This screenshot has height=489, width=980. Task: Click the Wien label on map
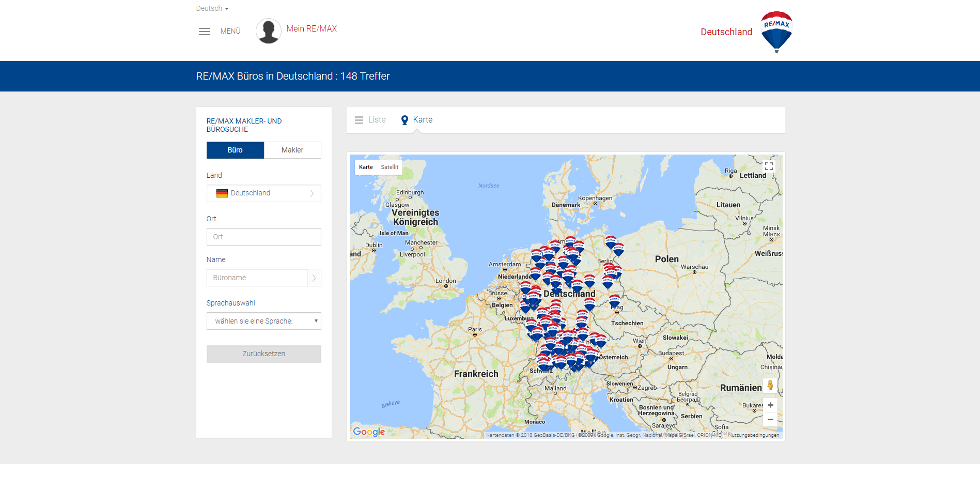click(640, 341)
